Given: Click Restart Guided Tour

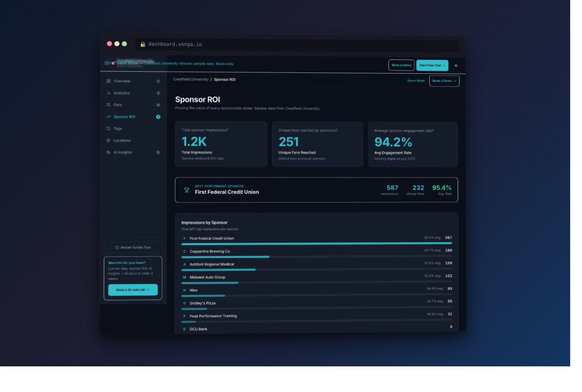Looking at the screenshot, I should point(133,247).
